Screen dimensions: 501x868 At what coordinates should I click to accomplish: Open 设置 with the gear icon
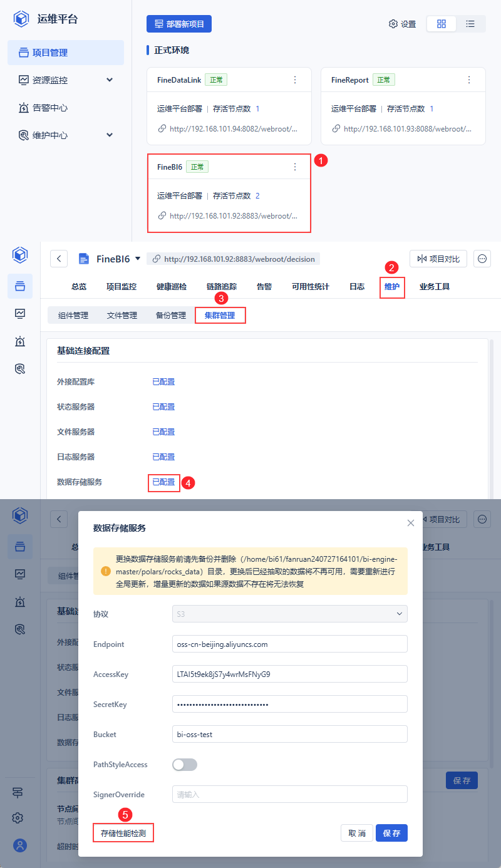coord(402,24)
